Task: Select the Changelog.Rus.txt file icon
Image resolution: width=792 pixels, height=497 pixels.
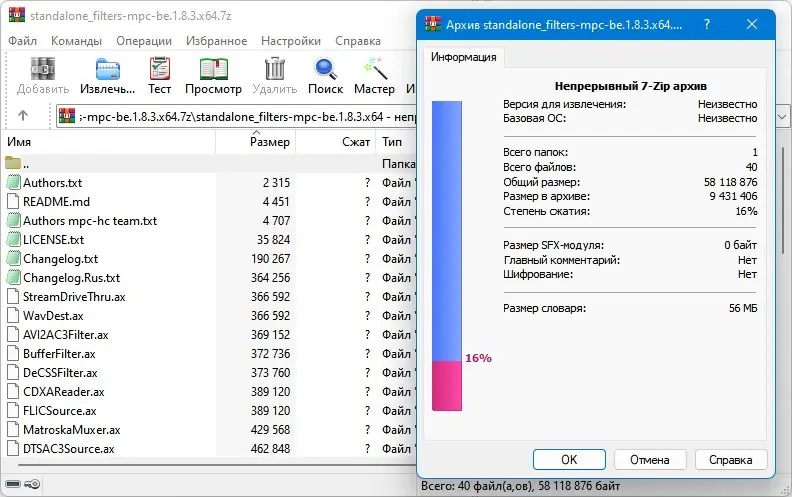Action: click(13, 277)
